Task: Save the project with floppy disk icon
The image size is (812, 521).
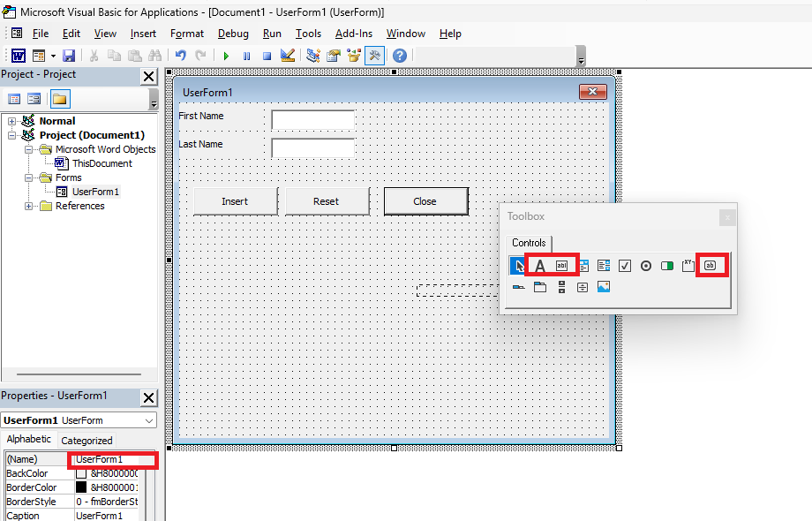Action: click(68, 56)
